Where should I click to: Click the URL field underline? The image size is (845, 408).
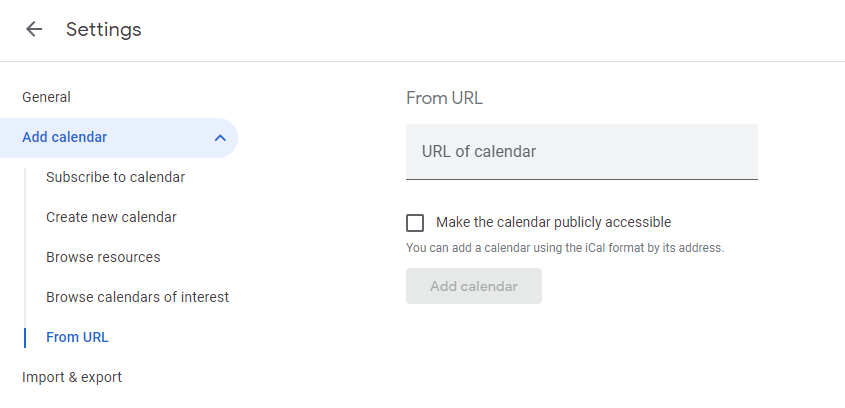pyautogui.click(x=581, y=179)
